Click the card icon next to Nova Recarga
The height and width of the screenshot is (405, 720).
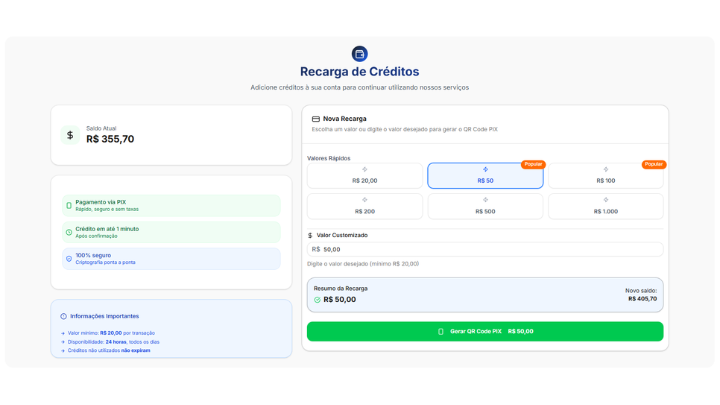coord(316,119)
